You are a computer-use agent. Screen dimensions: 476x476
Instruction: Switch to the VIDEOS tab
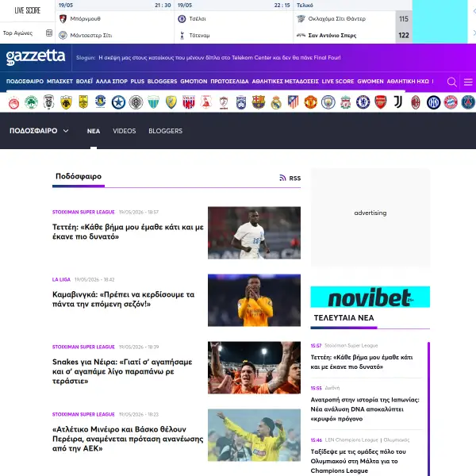coord(125,131)
